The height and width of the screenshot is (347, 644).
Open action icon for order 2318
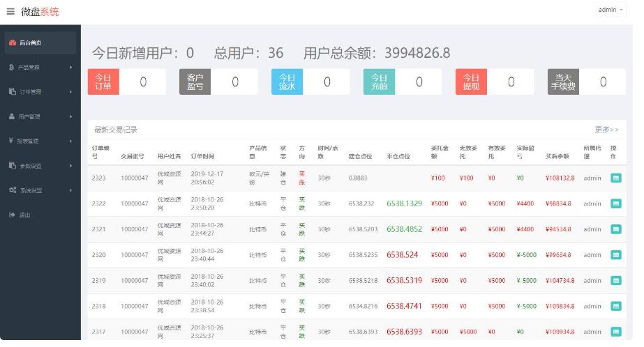[615, 306]
